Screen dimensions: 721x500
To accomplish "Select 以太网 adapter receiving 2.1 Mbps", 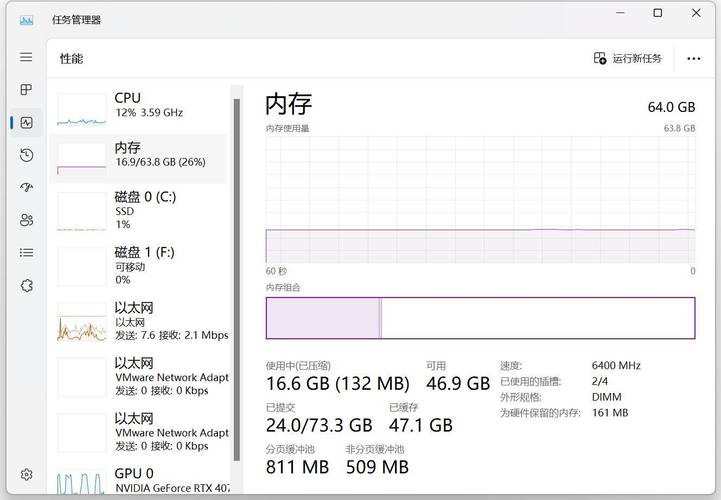I will click(x=141, y=321).
